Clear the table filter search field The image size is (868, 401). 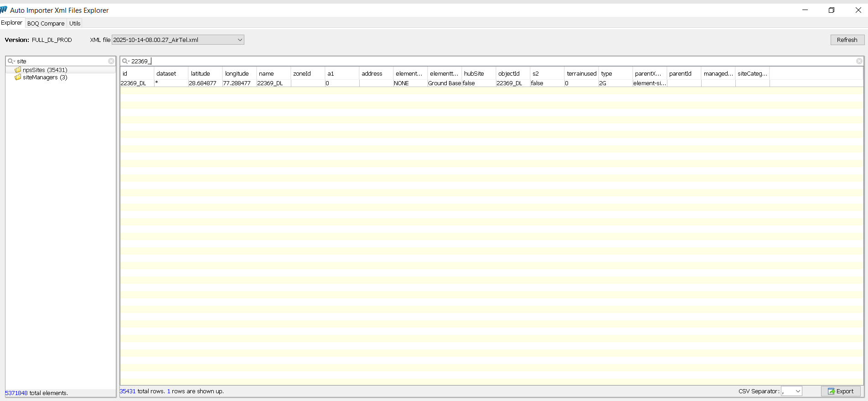pos(859,61)
